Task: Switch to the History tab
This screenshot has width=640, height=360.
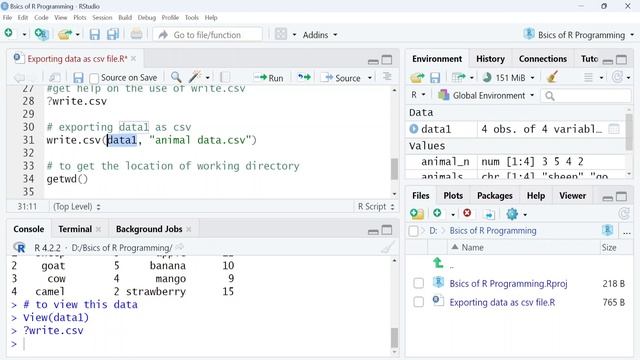Action: (x=490, y=59)
